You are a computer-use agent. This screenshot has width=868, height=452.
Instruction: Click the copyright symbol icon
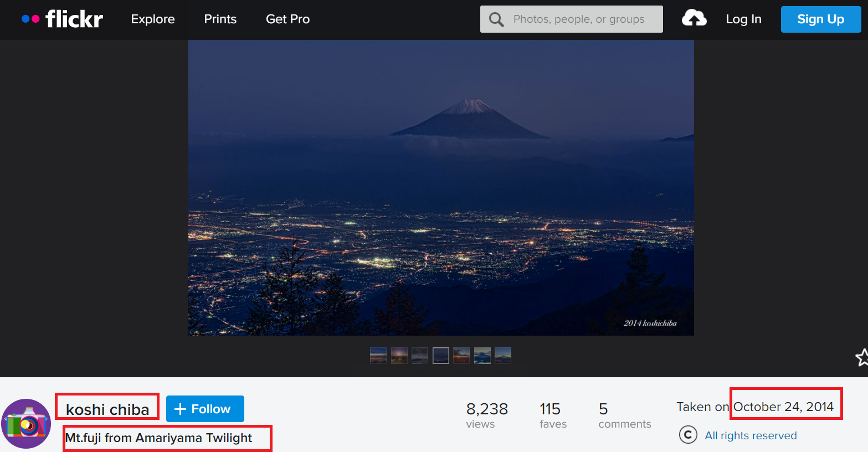tap(688, 435)
